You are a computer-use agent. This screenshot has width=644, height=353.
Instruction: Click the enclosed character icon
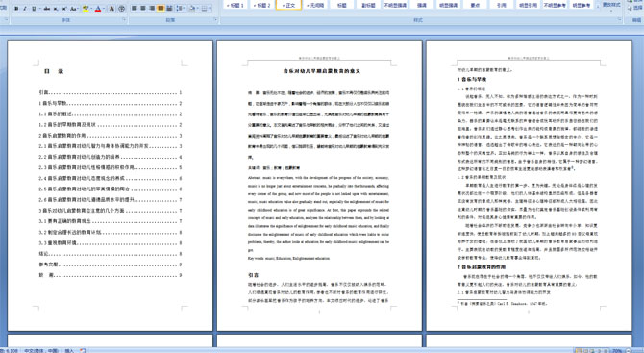(121, 9)
